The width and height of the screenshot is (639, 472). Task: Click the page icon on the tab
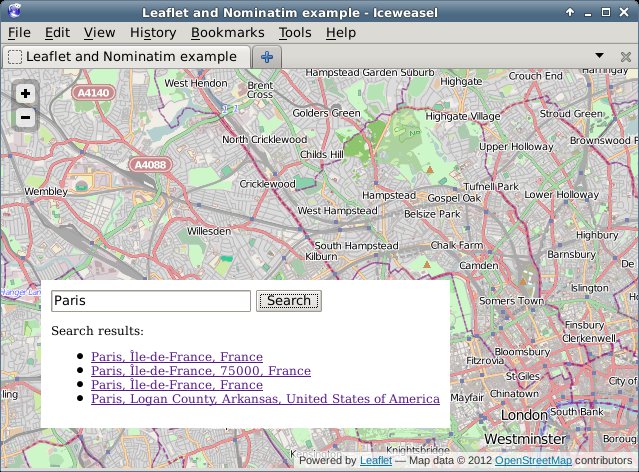coord(14,57)
